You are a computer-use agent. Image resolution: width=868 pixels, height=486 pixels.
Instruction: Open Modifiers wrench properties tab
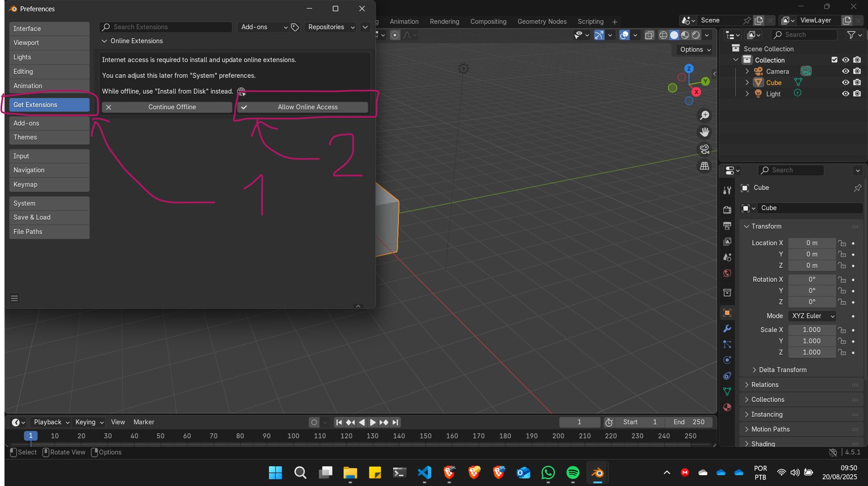pos(727,329)
